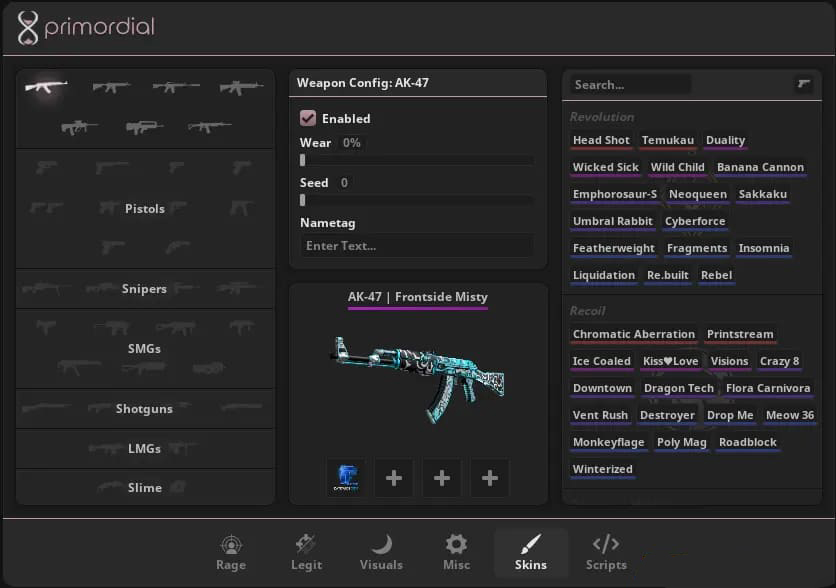Apply the Printstream skin
Image resolution: width=836 pixels, height=588 pixels.
point(740,335)
